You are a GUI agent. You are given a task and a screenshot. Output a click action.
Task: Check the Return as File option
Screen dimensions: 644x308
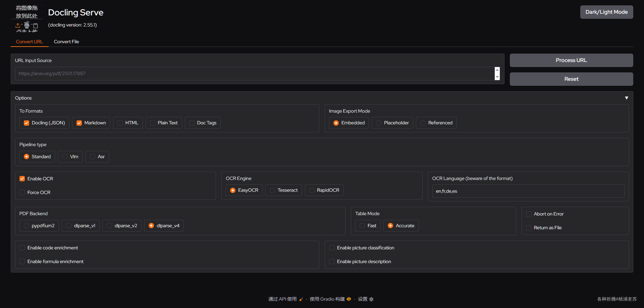coord(529,228)
